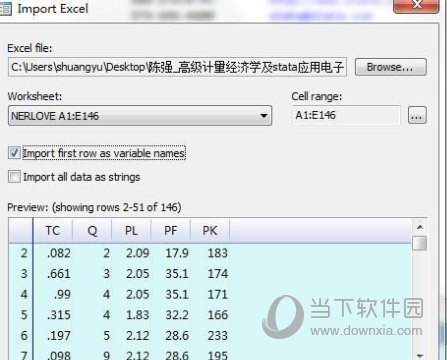Open the Worksheet dropdown NERLOVE A1:E146
Screen dimensions: 447x360
140,116
